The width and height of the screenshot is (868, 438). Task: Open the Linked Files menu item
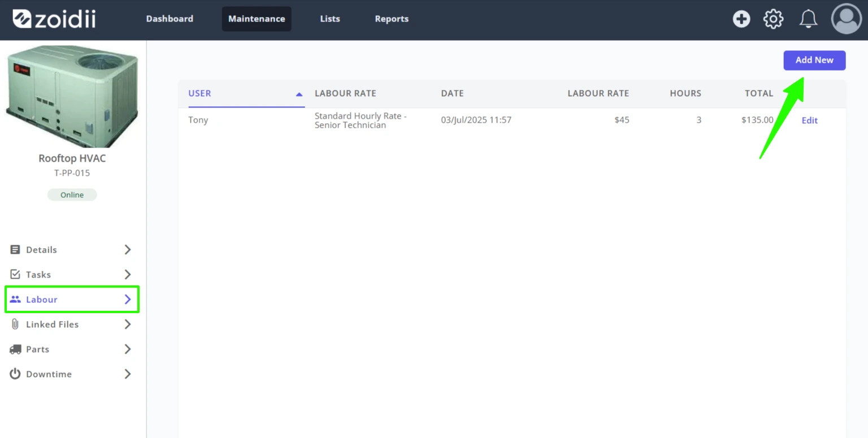(72, 324)
